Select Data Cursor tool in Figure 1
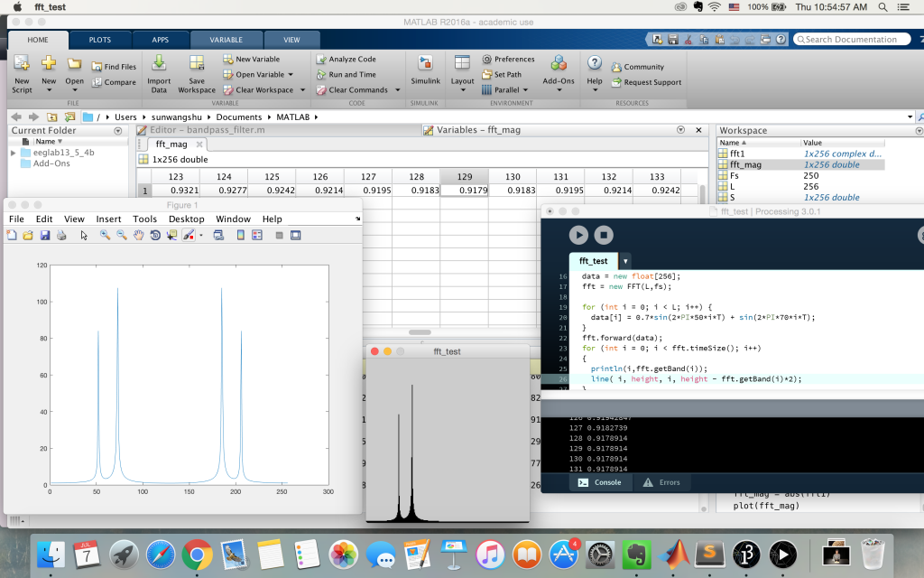The height and width of the screenshot is (578, 924). pos(172,236)
